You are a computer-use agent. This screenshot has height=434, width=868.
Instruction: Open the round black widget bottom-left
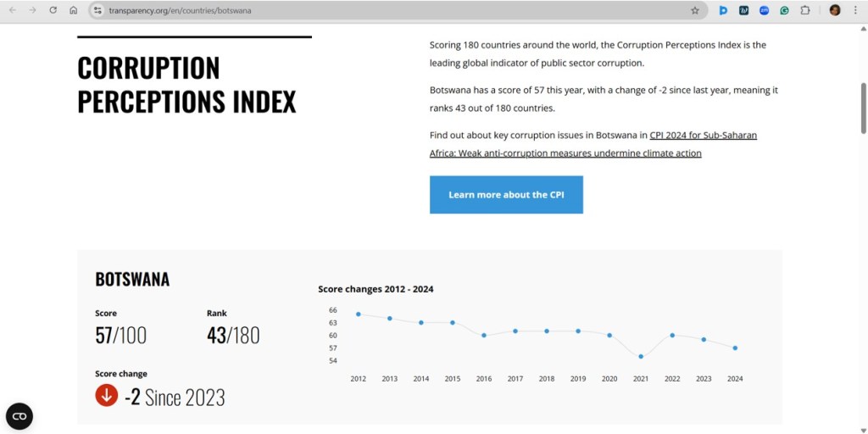(19, 416)
